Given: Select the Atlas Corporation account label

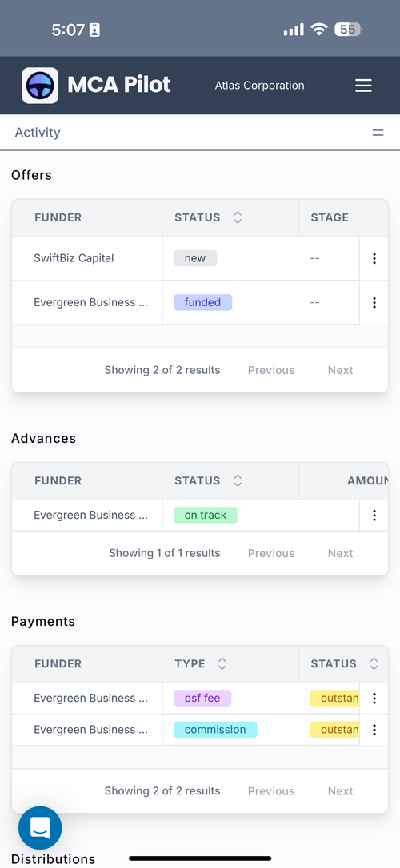Looking at the screenshot, I should (x=259, y=86).
